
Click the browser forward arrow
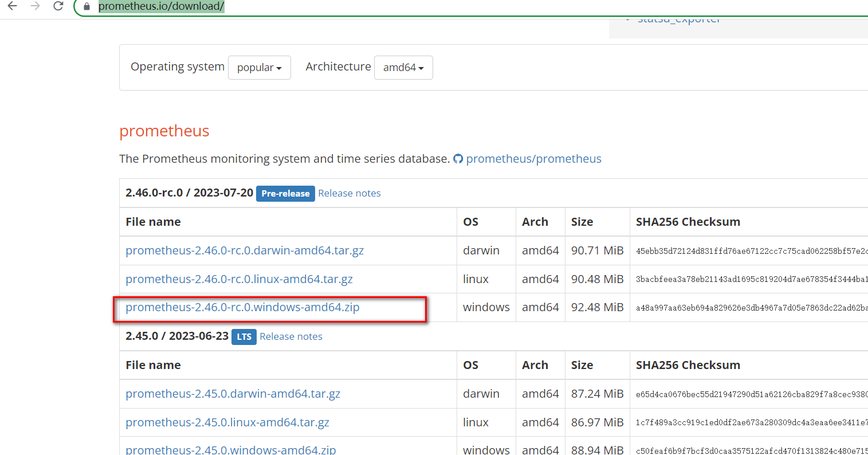pyautogui.click(x=35, y=6)
